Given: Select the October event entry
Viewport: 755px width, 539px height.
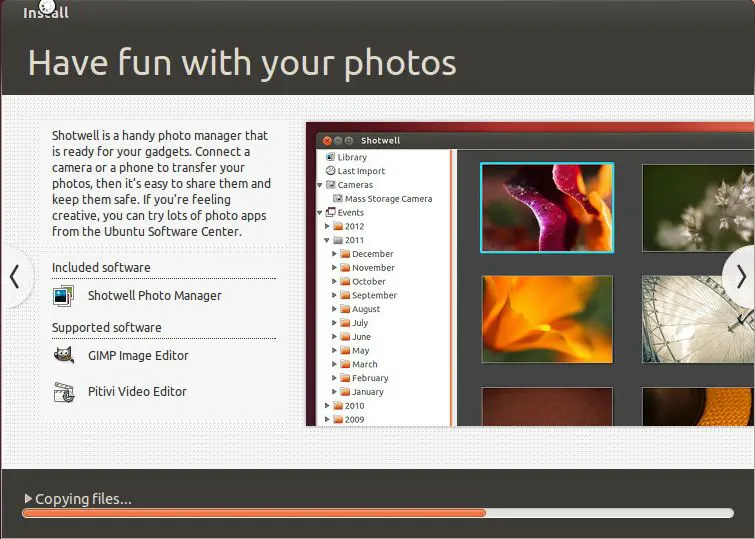Looking at the screenshot, I should tap(368, 282).
